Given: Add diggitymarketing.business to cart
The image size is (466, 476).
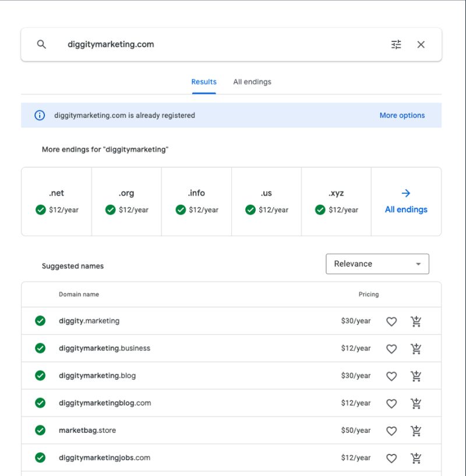Looking at the screenshot, I should point(416,349).
